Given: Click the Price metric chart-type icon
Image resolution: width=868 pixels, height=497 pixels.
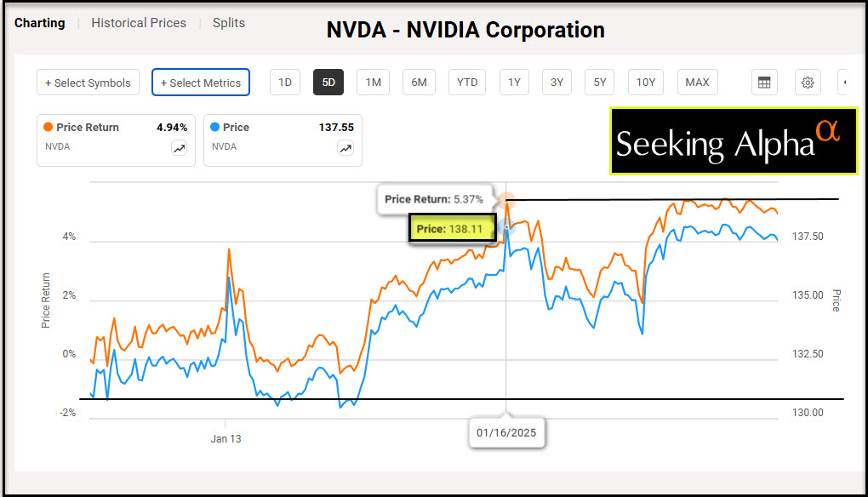Looking at the screenshot, I should [x=345, y=148].
